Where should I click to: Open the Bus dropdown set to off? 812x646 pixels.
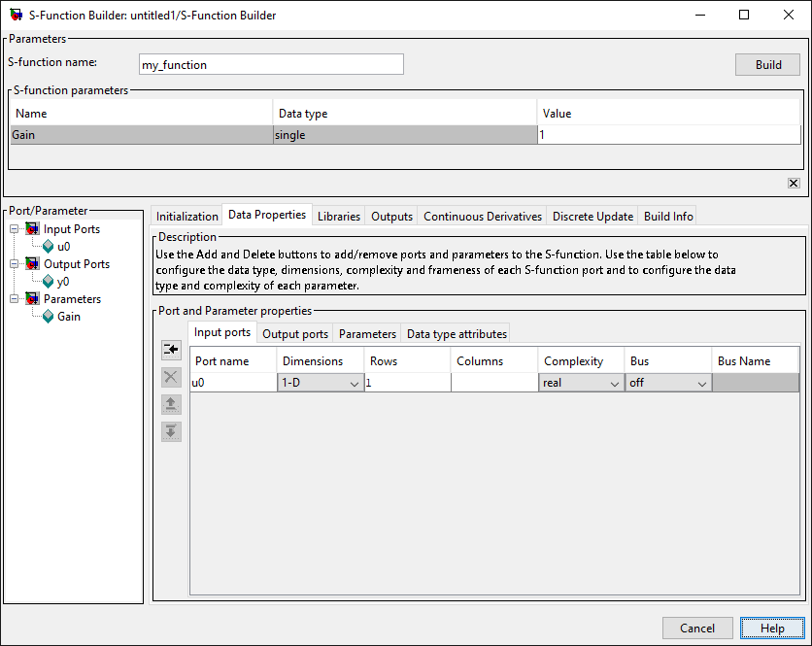point(701,384)
